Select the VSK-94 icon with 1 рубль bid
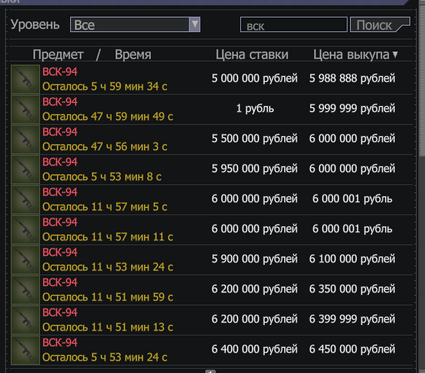The width and height of the screenshot is (425, 373). point(25,109)
